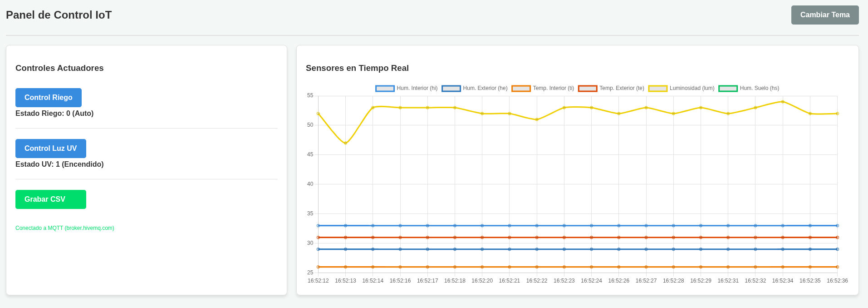Click last Hum. Interior point at 16:52:36

(837, 226)
